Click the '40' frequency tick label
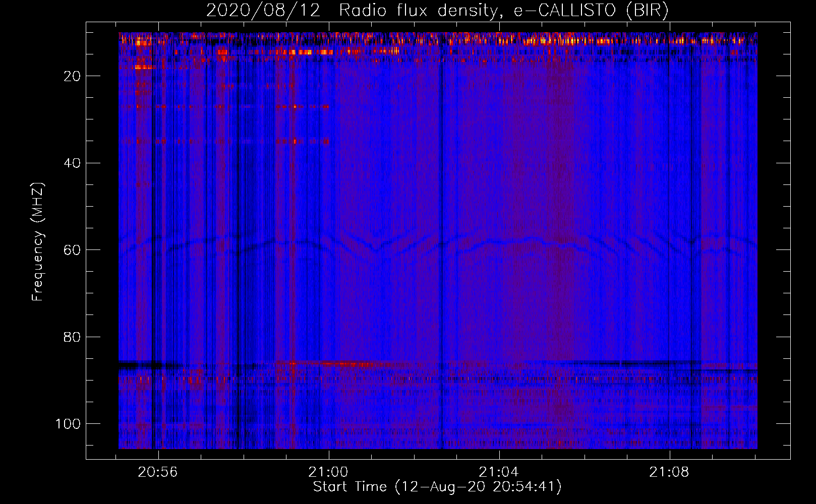816x504 pixels. click(x=73, y=163)
